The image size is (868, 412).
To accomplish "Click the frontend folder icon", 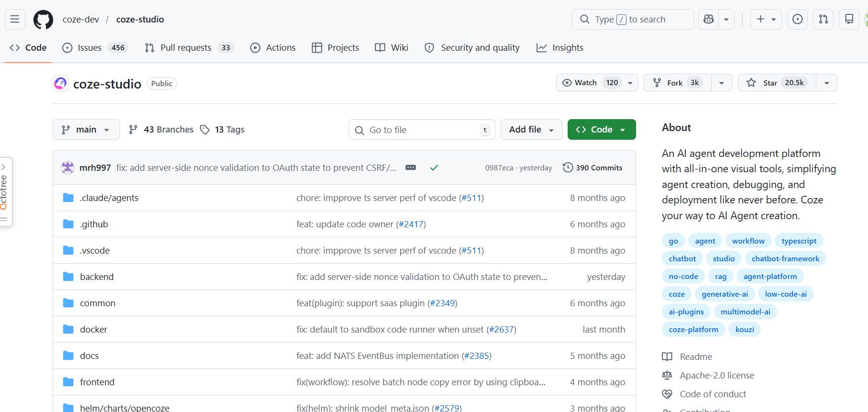I will pos(68,382).
